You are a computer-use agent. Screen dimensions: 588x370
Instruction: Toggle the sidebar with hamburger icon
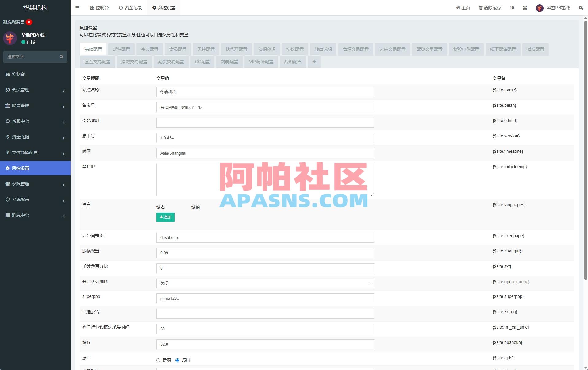pos(77,8)
